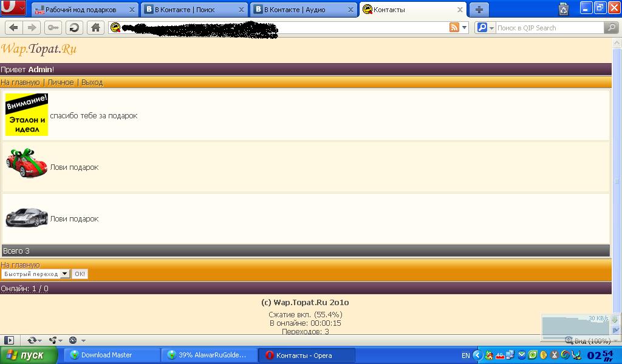622x364 pixels.
Task: Close the 'Рабочий мод подарков' tab
Action: [x=132, y=10]
